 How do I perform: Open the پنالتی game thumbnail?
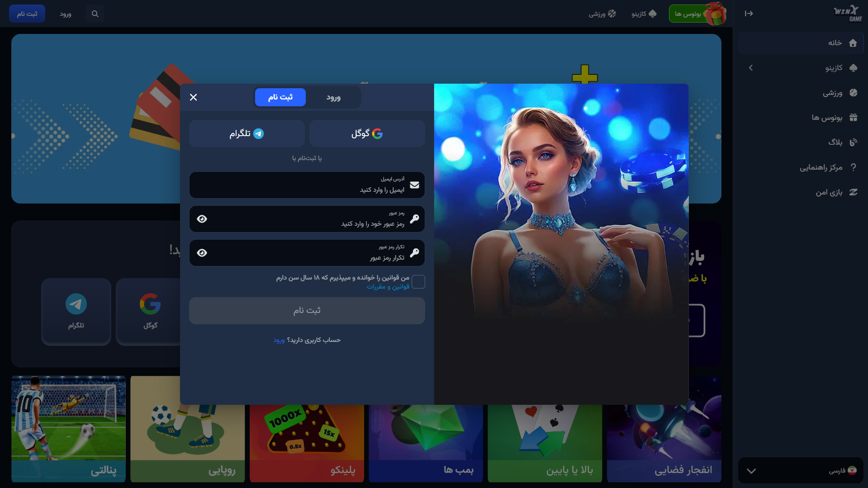coord(68,429)
